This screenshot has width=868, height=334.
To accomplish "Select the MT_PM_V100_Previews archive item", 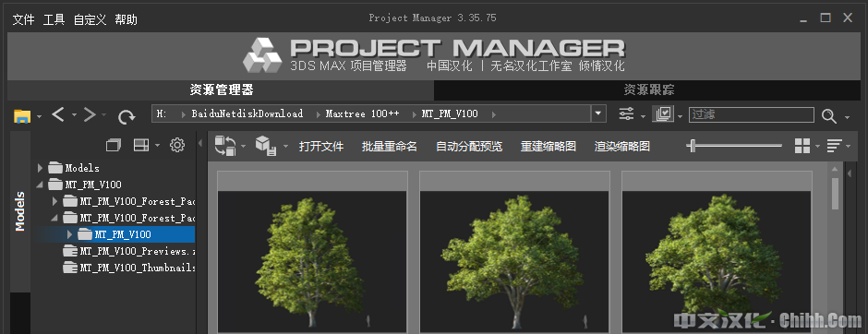I will point(129,251).
